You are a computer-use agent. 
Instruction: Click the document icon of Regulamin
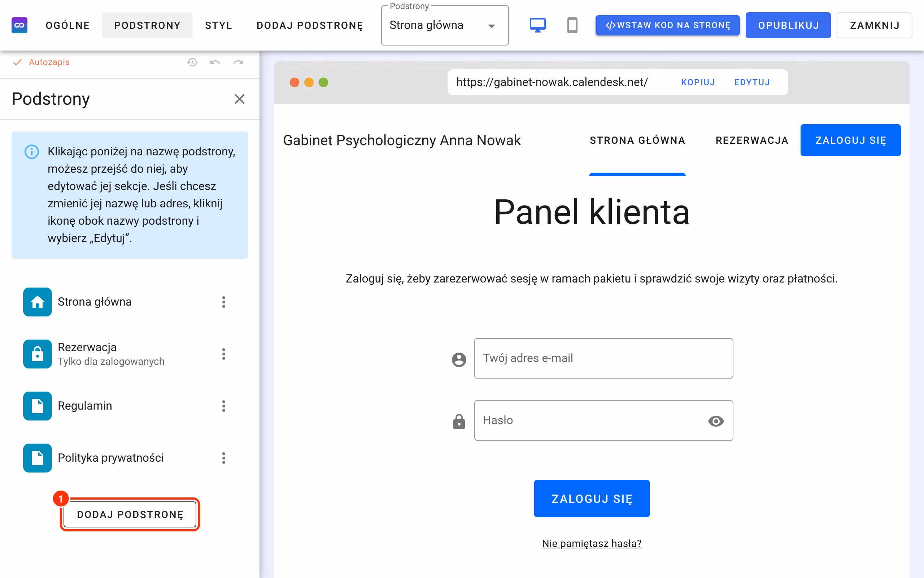[38, 406]
